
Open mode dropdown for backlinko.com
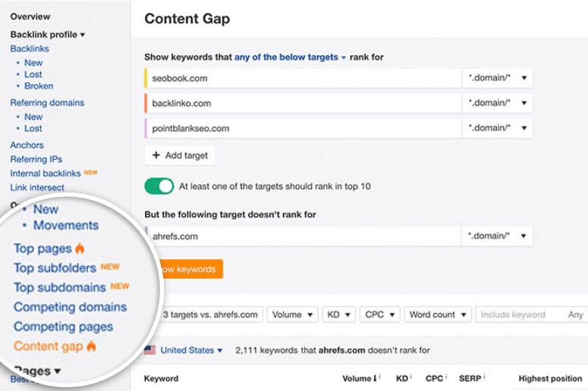coord(497,103)
